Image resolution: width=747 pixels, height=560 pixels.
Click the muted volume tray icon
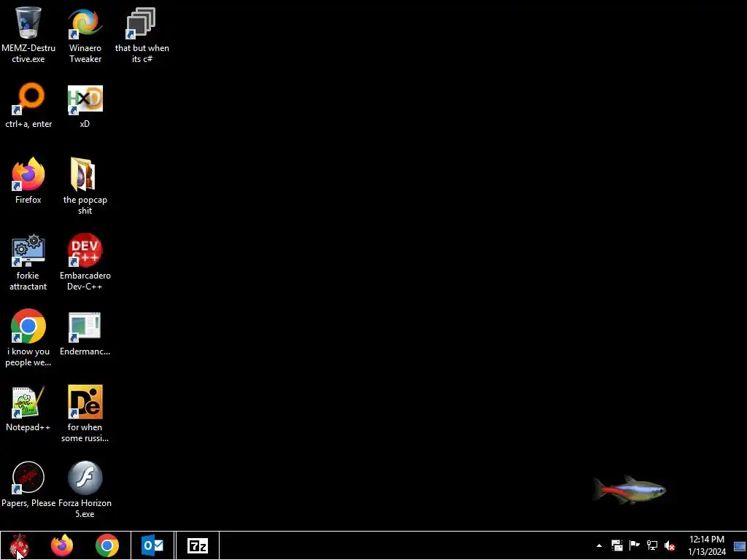[670, 545]
